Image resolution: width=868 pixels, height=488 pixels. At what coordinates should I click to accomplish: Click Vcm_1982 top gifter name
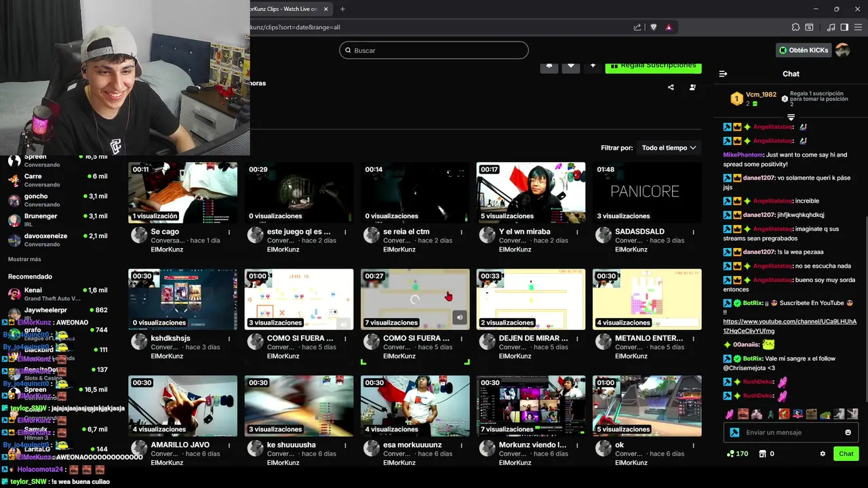[761, 95]
